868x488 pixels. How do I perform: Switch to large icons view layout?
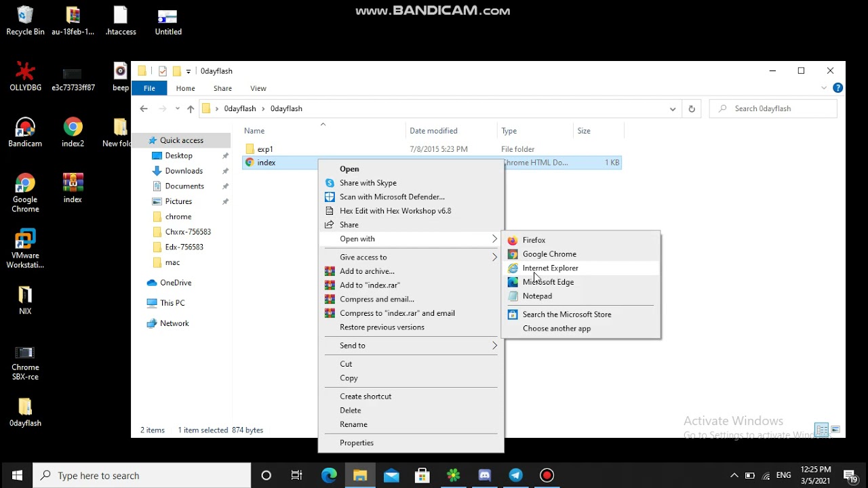pos(835,430)
